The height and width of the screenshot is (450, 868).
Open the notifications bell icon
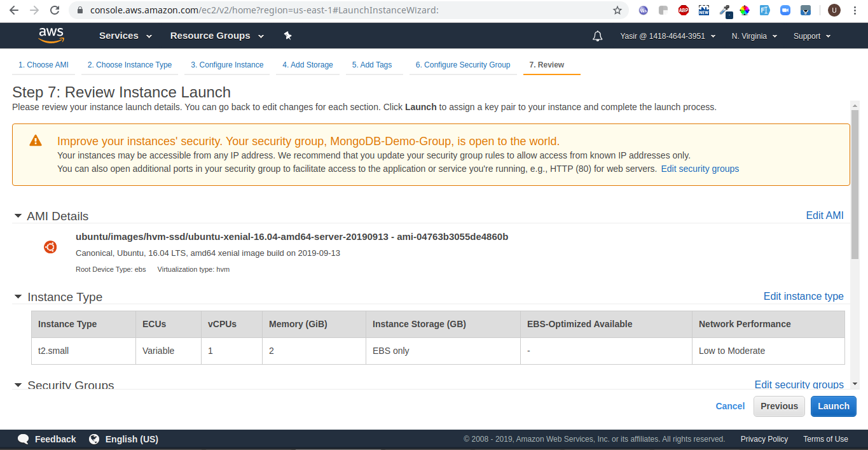tap(597, 36)
